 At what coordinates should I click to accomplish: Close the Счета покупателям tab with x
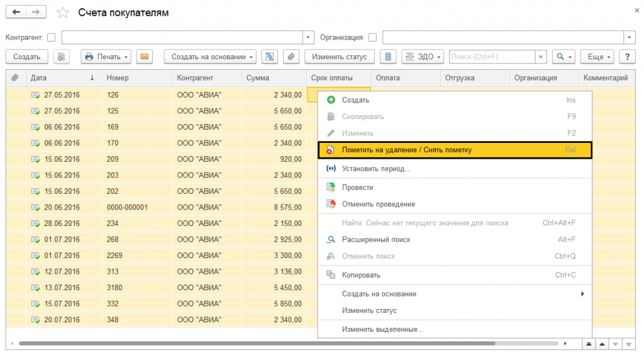[636, 11]
